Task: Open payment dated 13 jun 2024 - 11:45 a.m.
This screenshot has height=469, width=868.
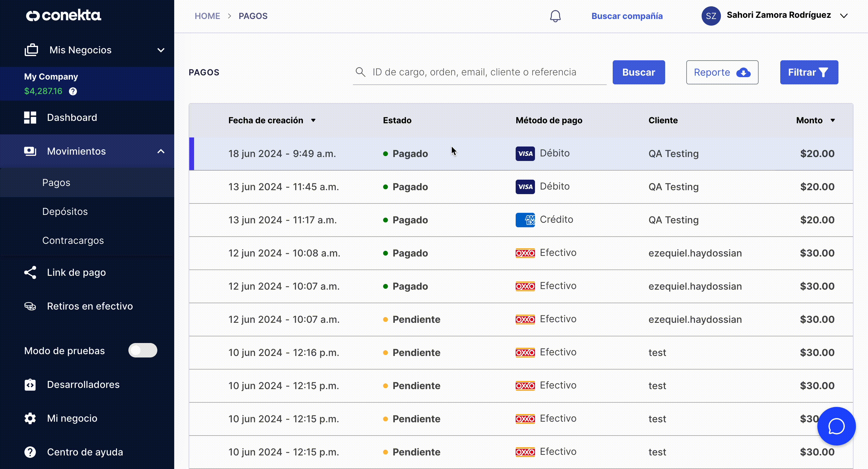Action: click(521, 187)
